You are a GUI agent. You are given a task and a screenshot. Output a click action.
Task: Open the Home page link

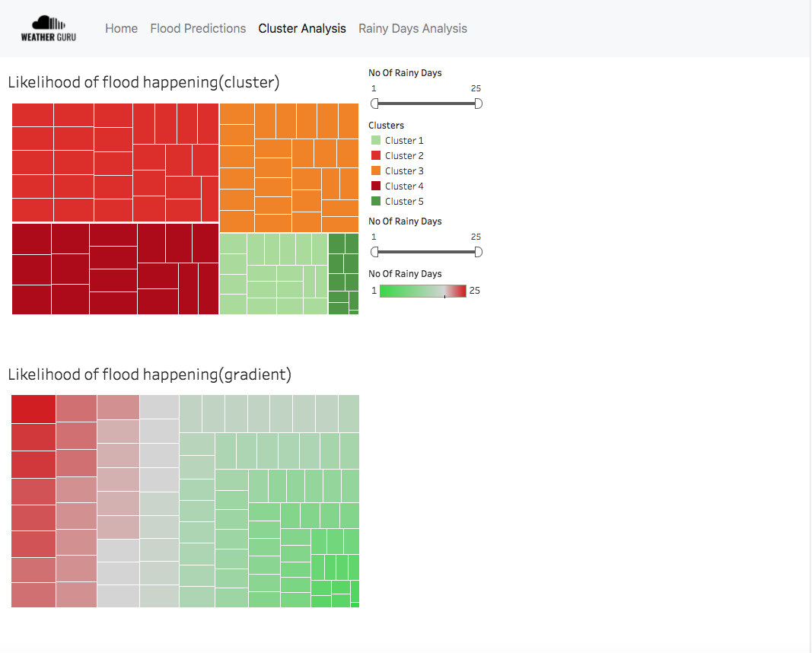tap(121, 29)
